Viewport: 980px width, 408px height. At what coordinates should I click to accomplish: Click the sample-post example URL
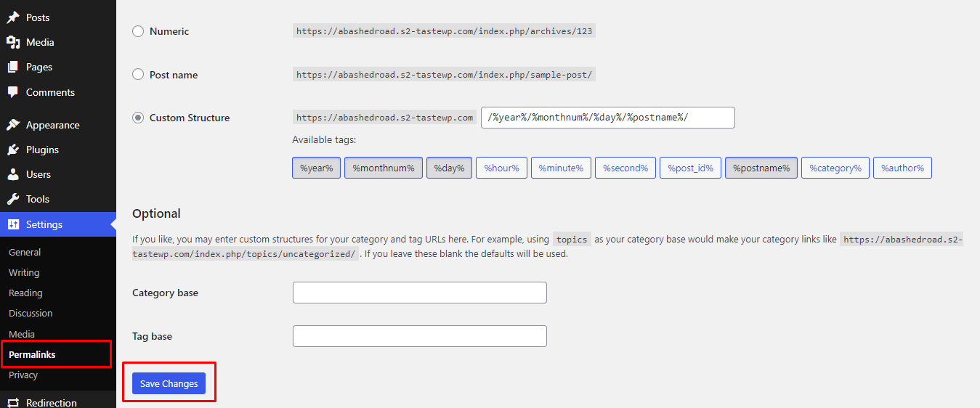click(444, 74)
